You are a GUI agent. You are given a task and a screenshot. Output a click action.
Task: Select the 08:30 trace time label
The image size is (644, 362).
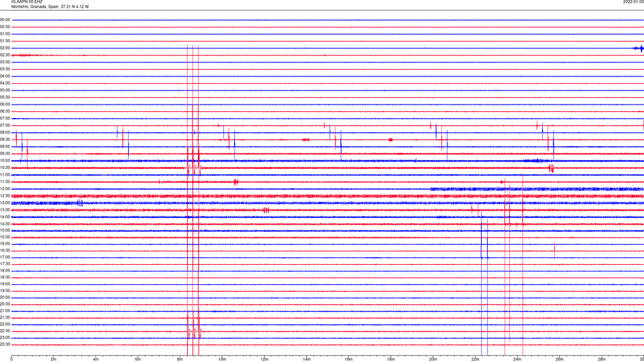(5, 139)
